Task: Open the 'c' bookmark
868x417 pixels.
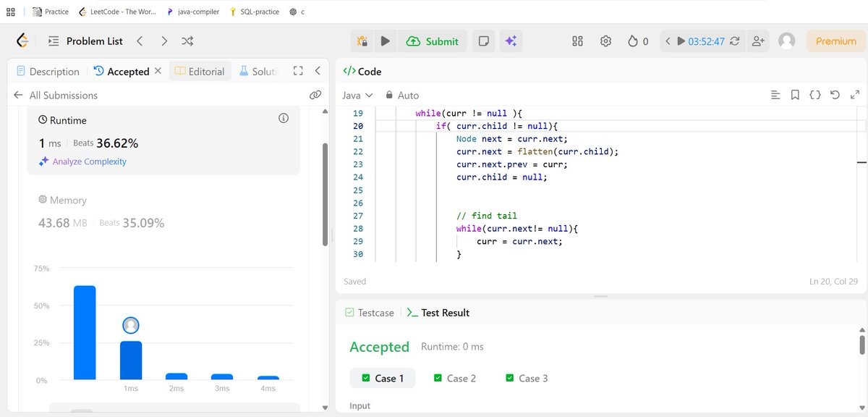Action: (297, 12)
